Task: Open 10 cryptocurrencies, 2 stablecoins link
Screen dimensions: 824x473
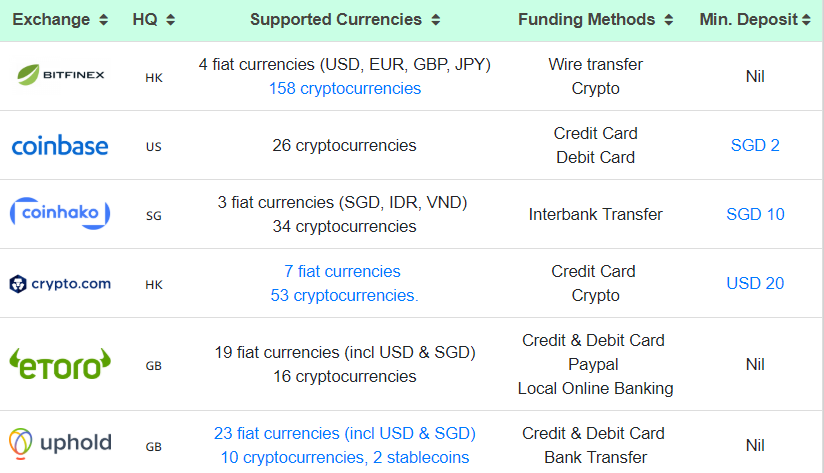Action: point(344,457)
